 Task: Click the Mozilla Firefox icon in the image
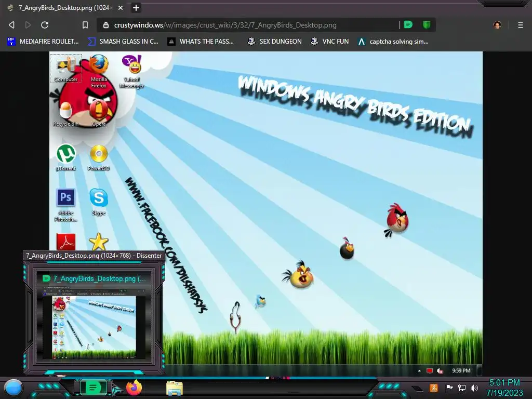98,71
